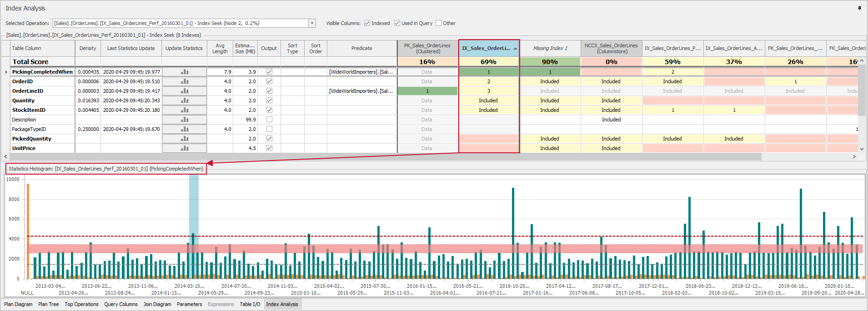
Task: Select the Missing Index 1 column header
Action: pyautogui.click(x=550, y=48)
